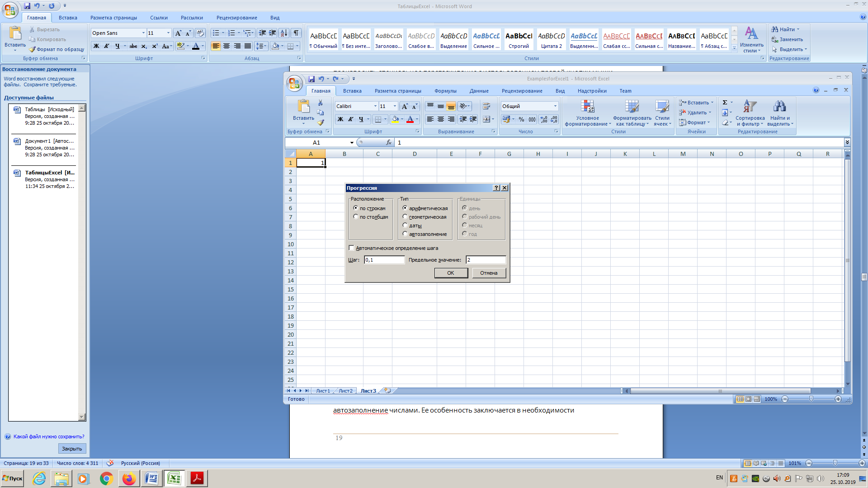Open Excel Name Box dropdown arrow
This screenshot has height=488, width=868.
click(x=352, y=143)
